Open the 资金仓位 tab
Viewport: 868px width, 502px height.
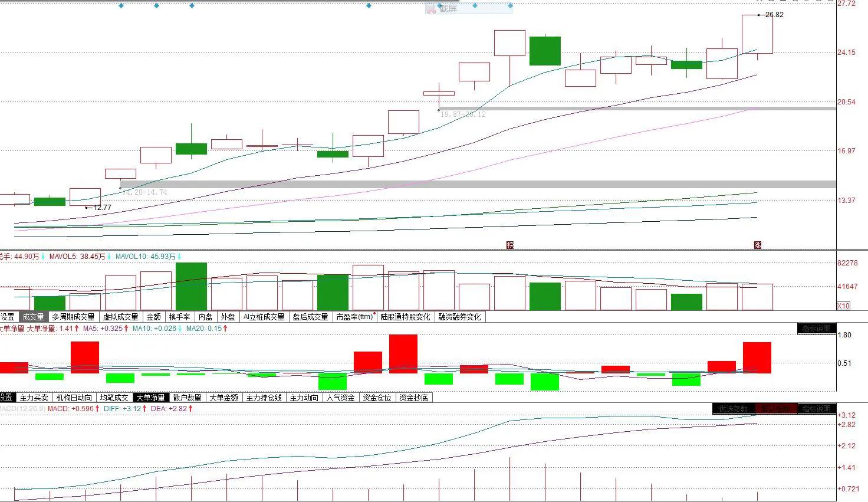coord(377,398)
